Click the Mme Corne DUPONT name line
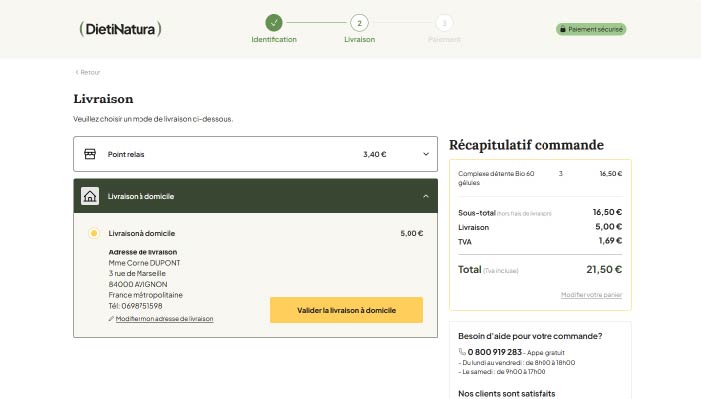The height and width of the screenshot is (399, 701). click(144, 263)
